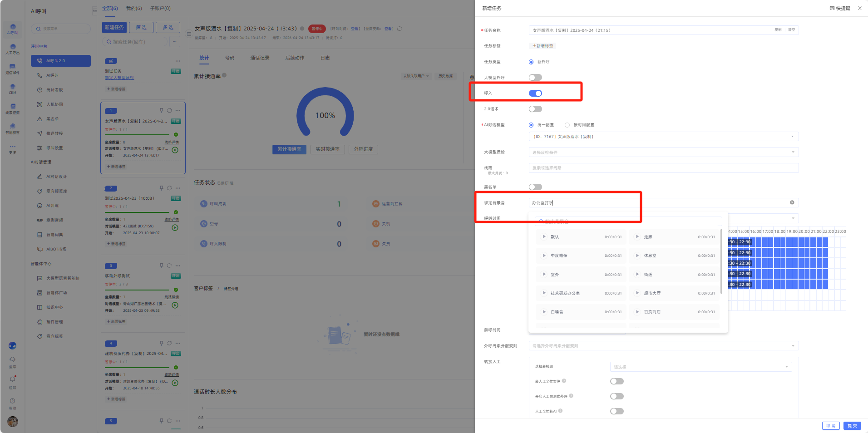Open 统计看板 in the sidebar menu
Image resolution: width=868 pixels, height=433 pixels.
point(54,90)
